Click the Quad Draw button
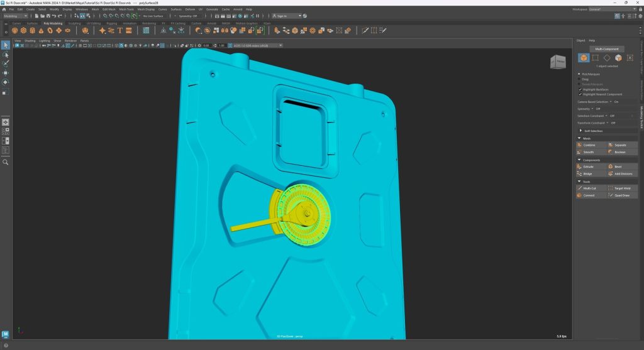Viewport: 644px width, 350px height. (623, 195)
